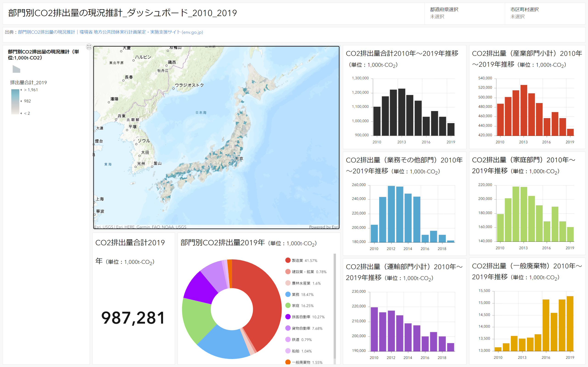Click the pie chart legend scrollbar
Image resolution: width=588 pixels, height=367 pixels.
point(335,306)
